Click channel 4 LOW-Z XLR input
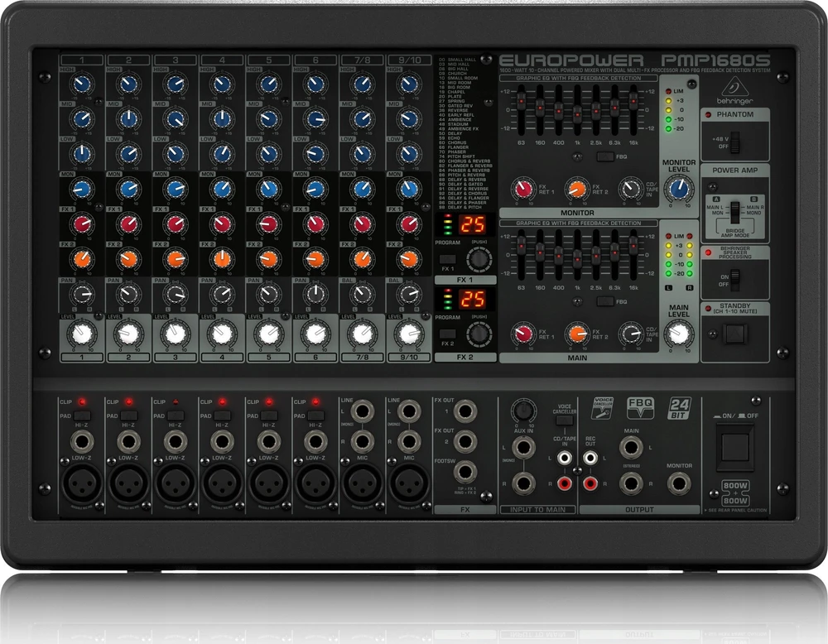This screenshot has height=644, width=828. 222,484
